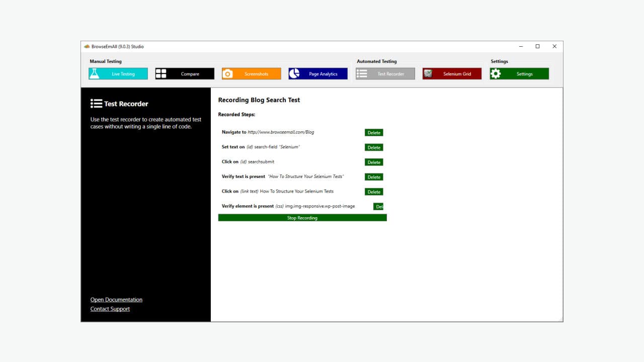Open Screenshots using the camera icon
The height and width of the screenshot is (362, 644).
(228, 73)
